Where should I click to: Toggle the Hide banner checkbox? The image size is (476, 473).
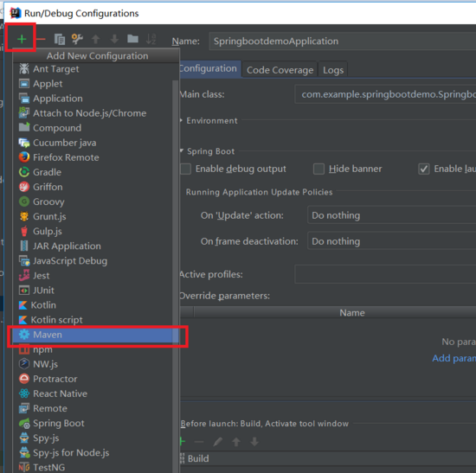[318, 169]
